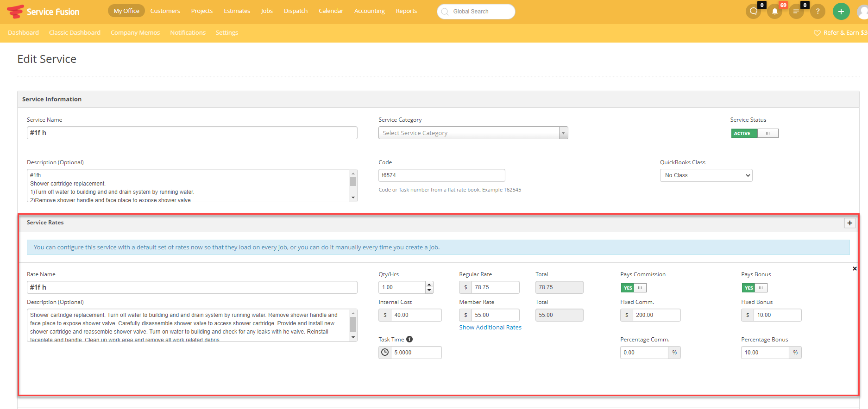
Task: Open the Customers menu
Action: pyautogui.click(x=165, y=11)
